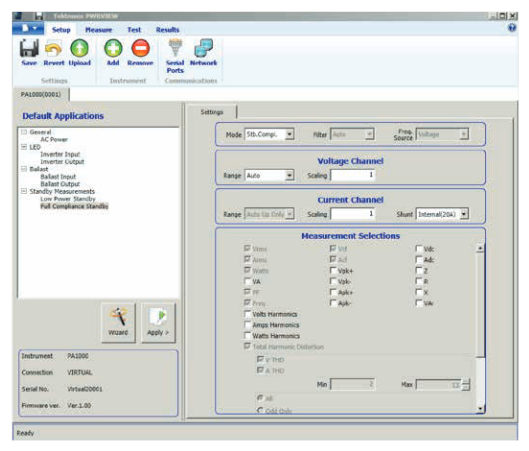Screen dimensions: 529x451
Task: Launch the Wizard button
Action: tap(118, 323)
